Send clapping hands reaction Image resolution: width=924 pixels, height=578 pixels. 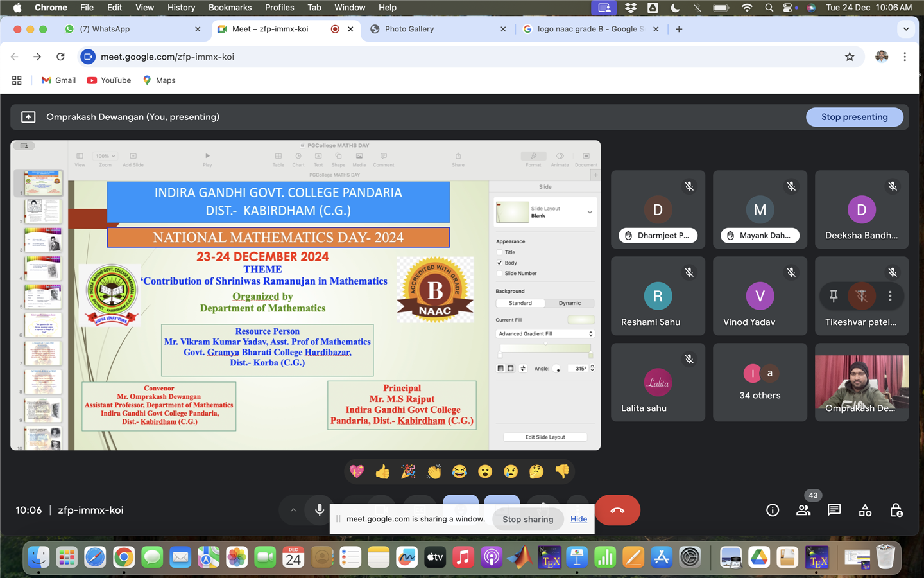434,472
